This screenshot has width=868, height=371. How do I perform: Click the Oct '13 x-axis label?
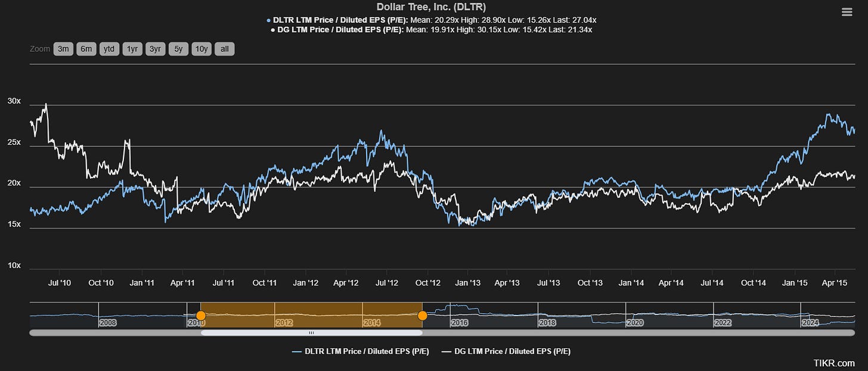tap(590, 283)
